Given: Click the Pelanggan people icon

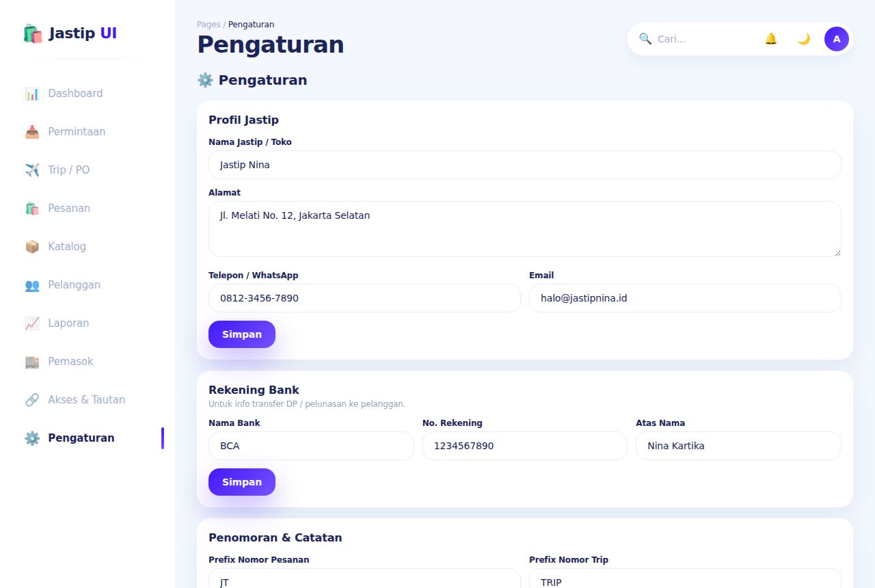Looking at the screenshot, I should [32, 285].
